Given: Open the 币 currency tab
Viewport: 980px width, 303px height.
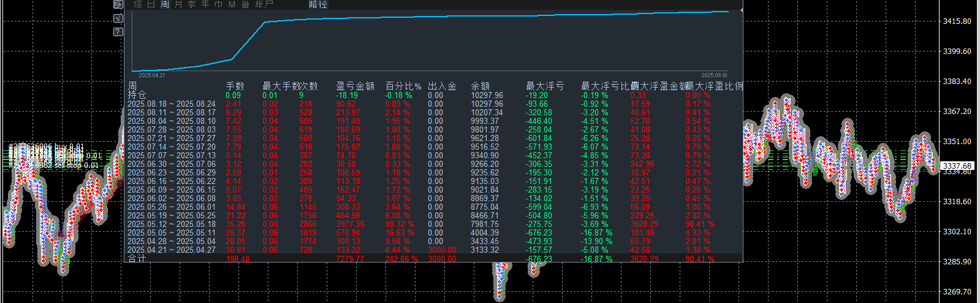Looking at the screenshot, I should pyautogui.click(x=219, y=4).
